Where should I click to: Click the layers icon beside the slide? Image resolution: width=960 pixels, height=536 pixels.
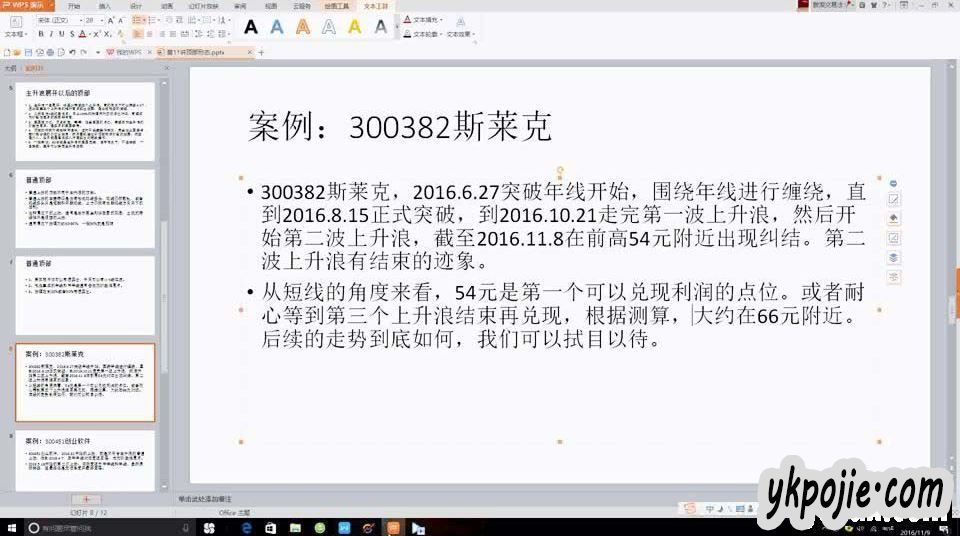point(894,257)
